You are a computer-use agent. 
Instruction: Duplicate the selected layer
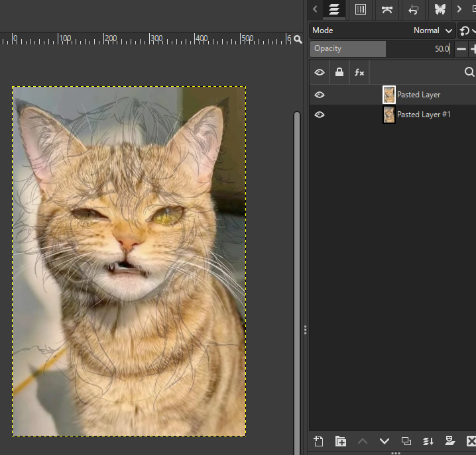[406, 441]
